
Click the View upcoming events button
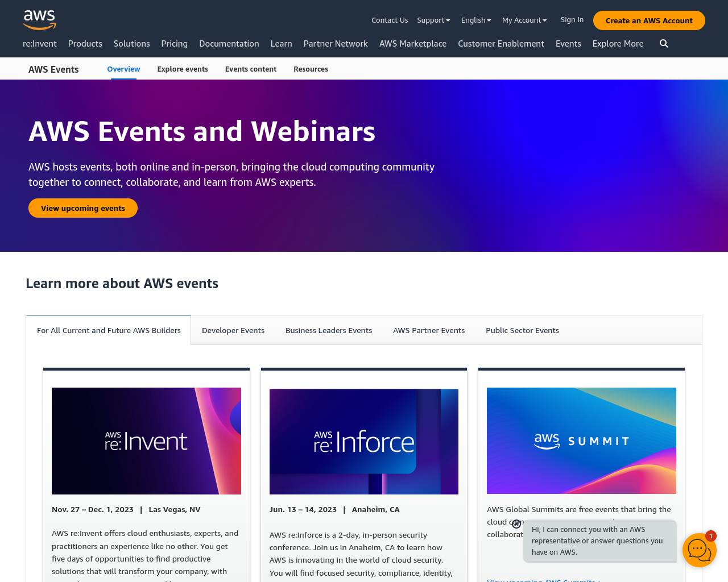pyautogui.click(x=83, y=208)
